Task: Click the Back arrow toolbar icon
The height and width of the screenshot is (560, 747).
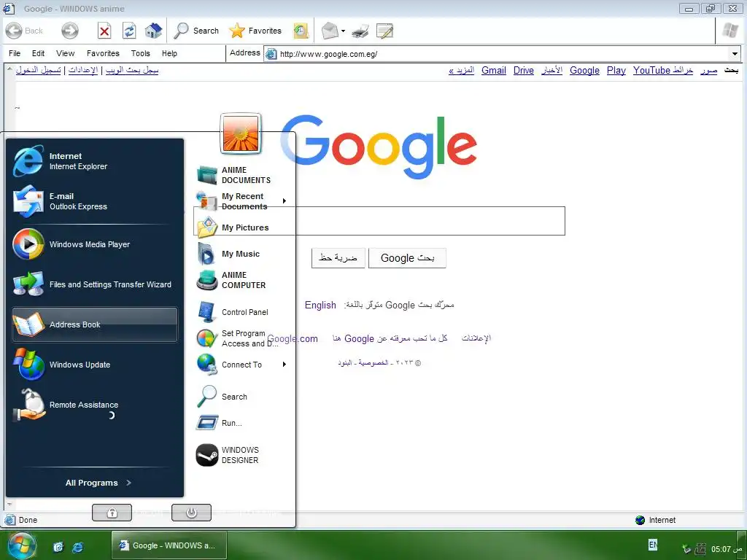Action: pyautogui.click(x=14, y=31)
